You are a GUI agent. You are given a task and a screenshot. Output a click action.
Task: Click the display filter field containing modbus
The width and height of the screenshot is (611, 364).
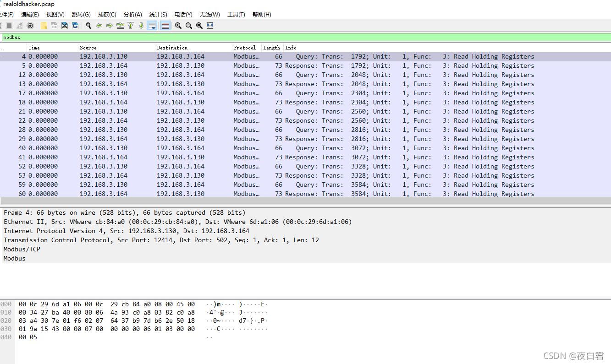(x=306, y=37)
